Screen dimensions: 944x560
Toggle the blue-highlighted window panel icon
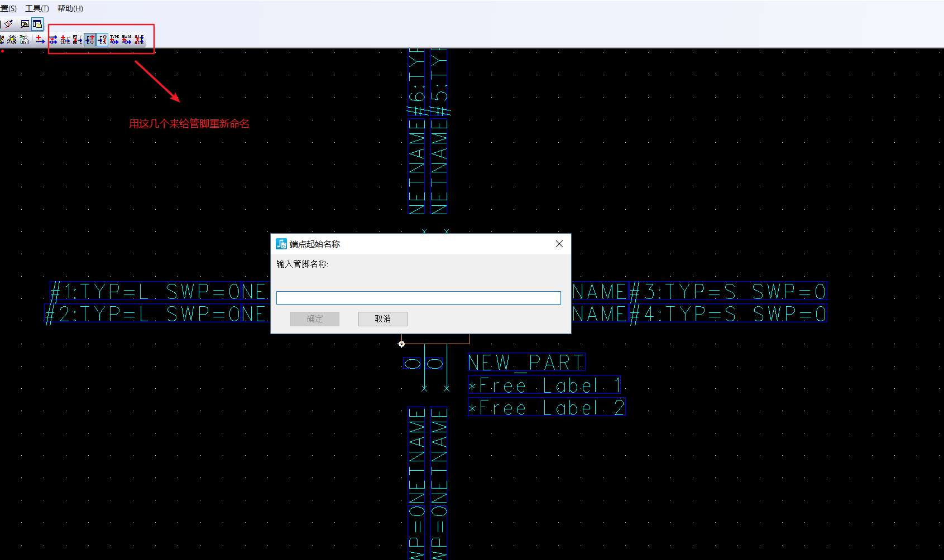pyautogui.click(x=37, y=24)
